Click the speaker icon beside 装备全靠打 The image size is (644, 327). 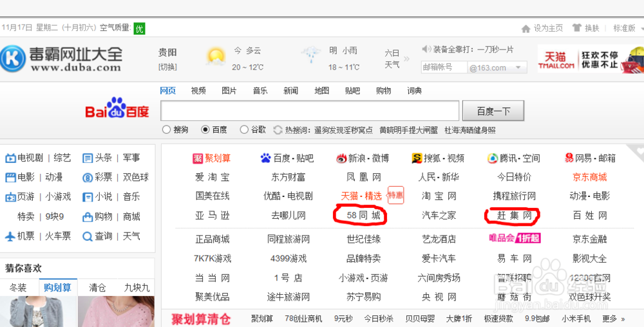point(426,49)
